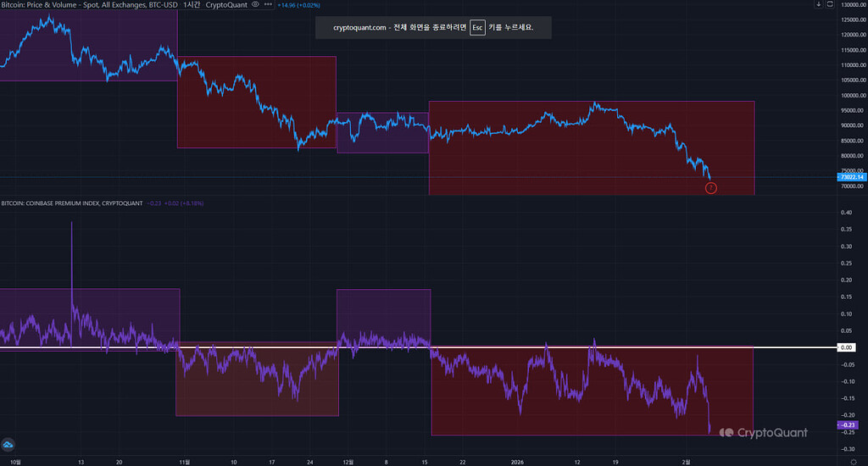Select the Bitcoin Price & Volume chart title
The image size is (868, 466).
pyautogui.click(x=89, y=5)
